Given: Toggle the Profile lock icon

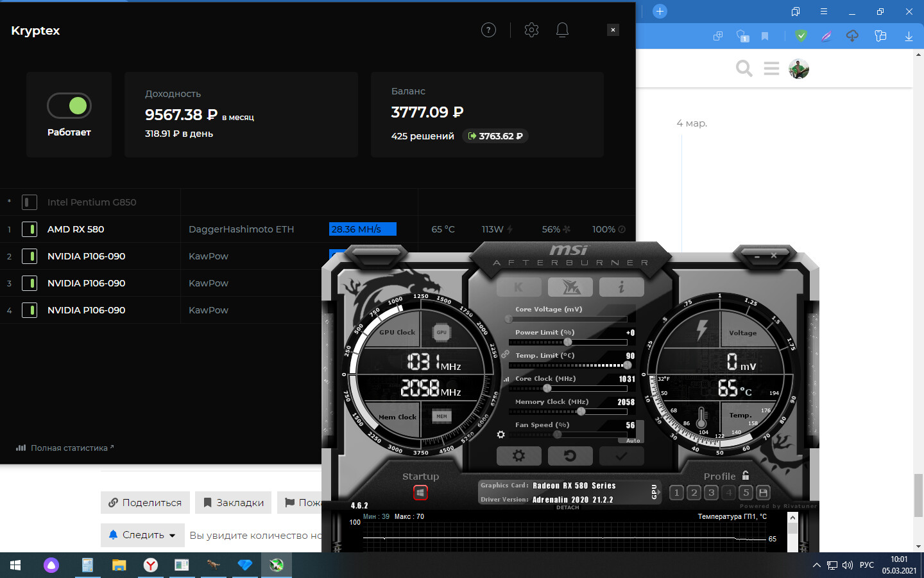Looking at the screenshot, I should pyautogui.click(x=746, y=476).
